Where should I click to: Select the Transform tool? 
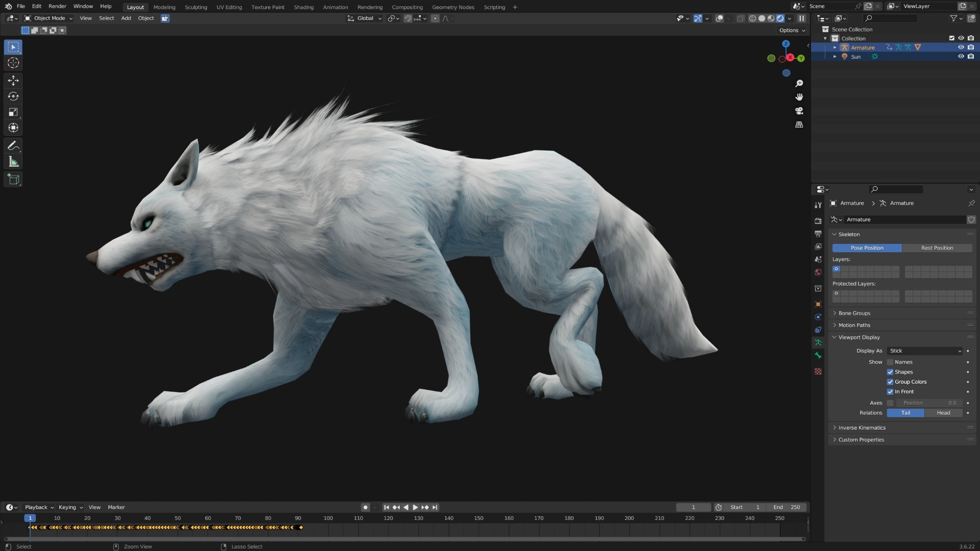13,128
